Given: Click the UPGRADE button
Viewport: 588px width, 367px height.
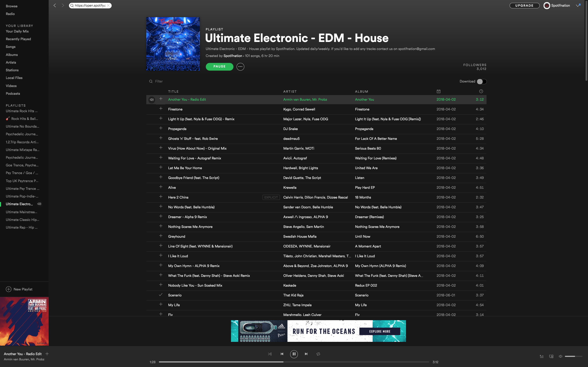Looking at the screenshot, I should point(524,6).
